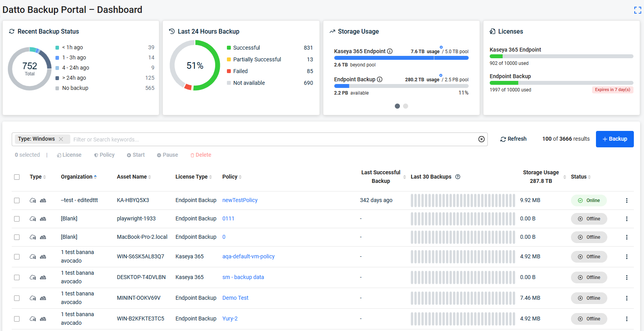Switch to second Storage Usage page dot
Viewport: 644px width, 331px height.
point(406,106)
